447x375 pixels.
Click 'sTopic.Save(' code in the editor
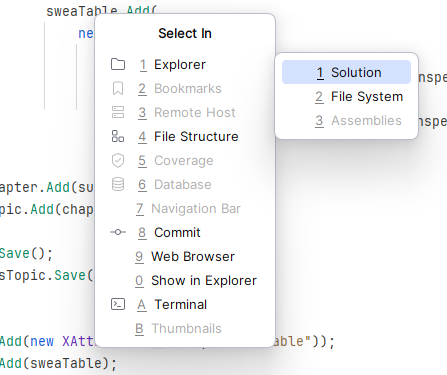[x=47, y=275]
